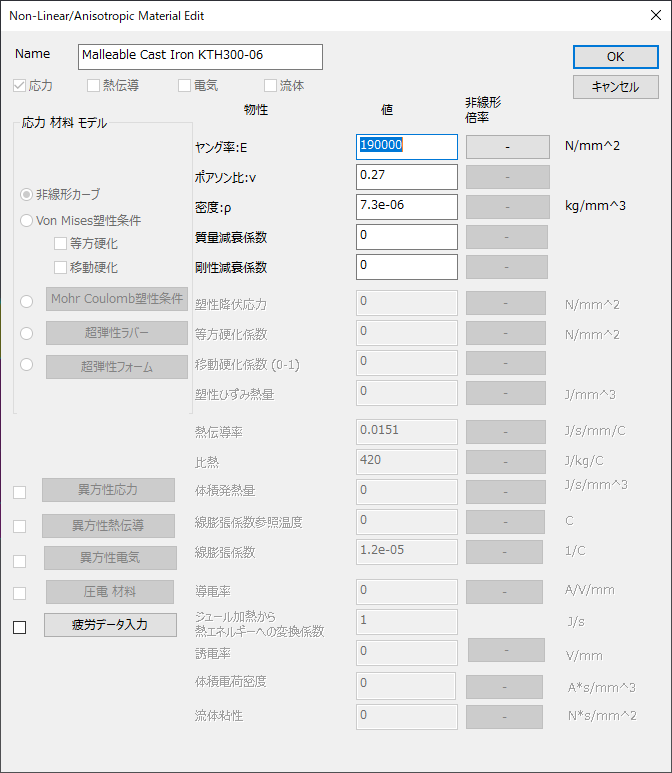The height and width of the screenshot is (773, 672).
Task: Check the box beside 異方性応力
Action: (19, 492)
